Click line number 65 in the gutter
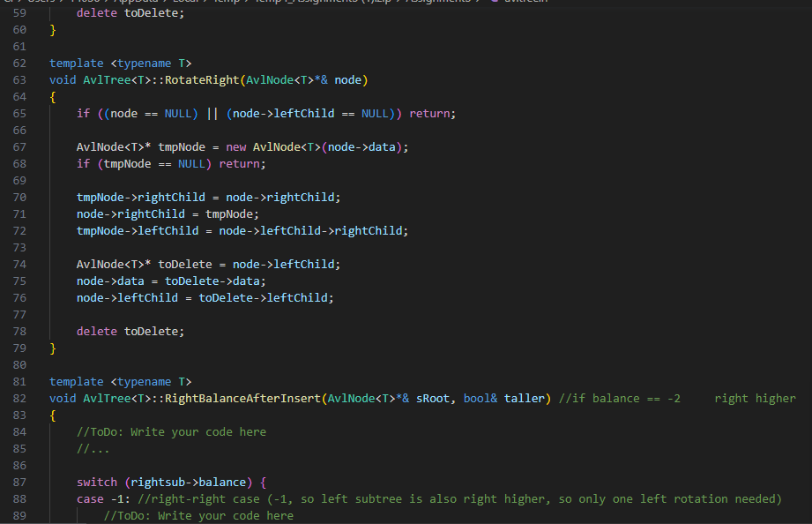 click(x=19, y=113)
